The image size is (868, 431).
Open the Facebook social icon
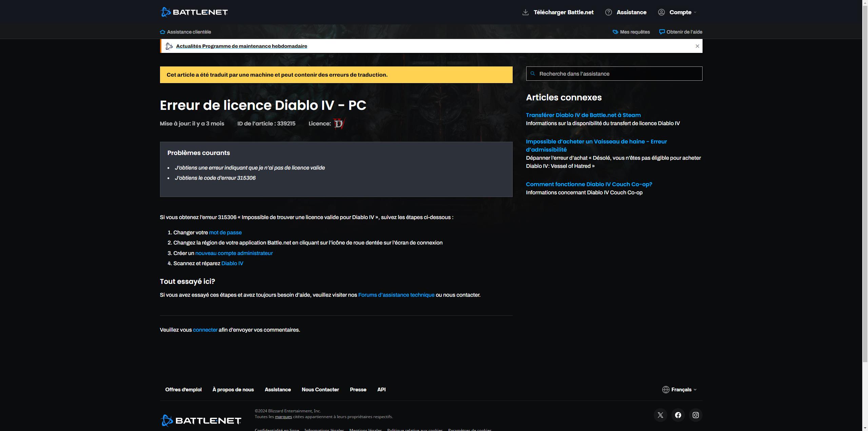pos(678,415)
